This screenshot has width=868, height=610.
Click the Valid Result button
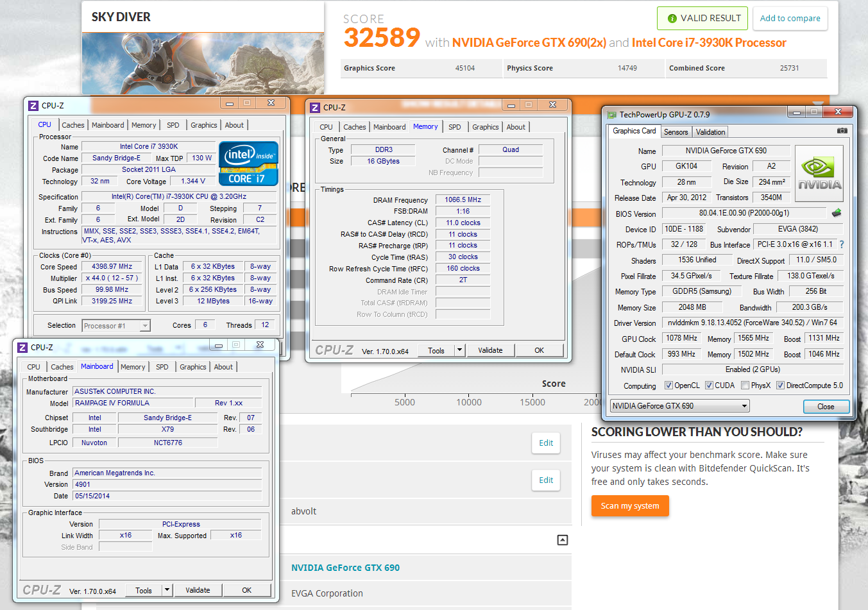pos(703,18)
